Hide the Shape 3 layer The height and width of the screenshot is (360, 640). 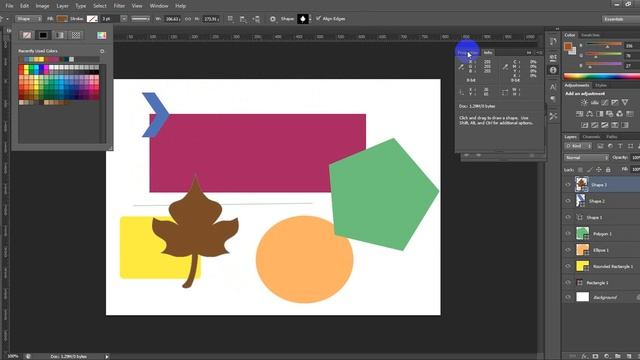point(568,185)
